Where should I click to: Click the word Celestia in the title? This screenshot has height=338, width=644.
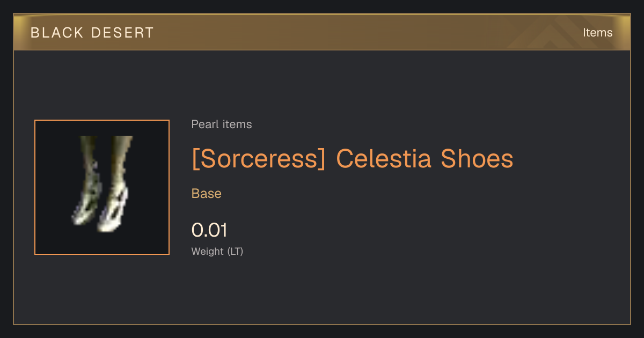pyautogui.click(x=384, y=159)
